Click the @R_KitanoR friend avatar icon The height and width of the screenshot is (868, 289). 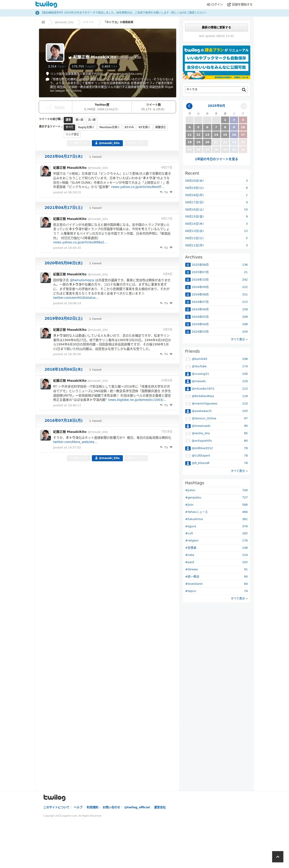188,463
